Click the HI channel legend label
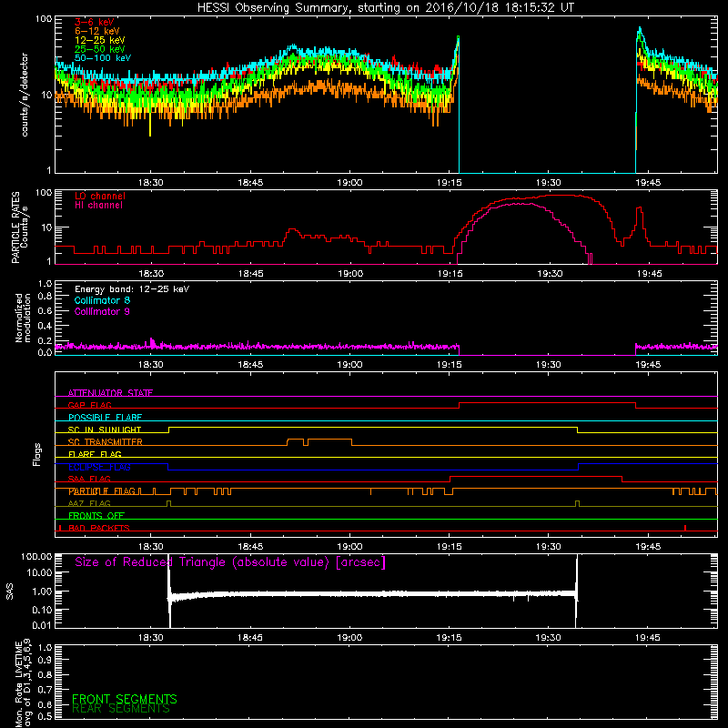 click(98, 205)
